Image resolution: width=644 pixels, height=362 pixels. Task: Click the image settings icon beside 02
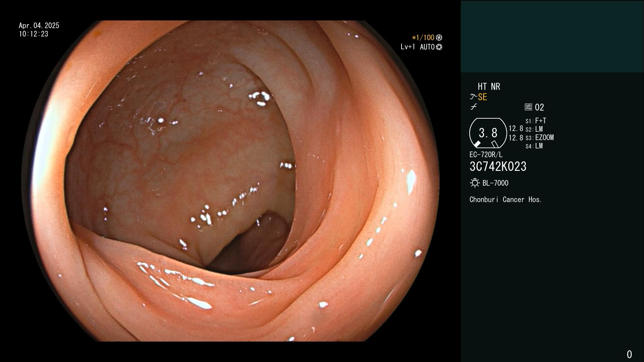pos(528,107)
